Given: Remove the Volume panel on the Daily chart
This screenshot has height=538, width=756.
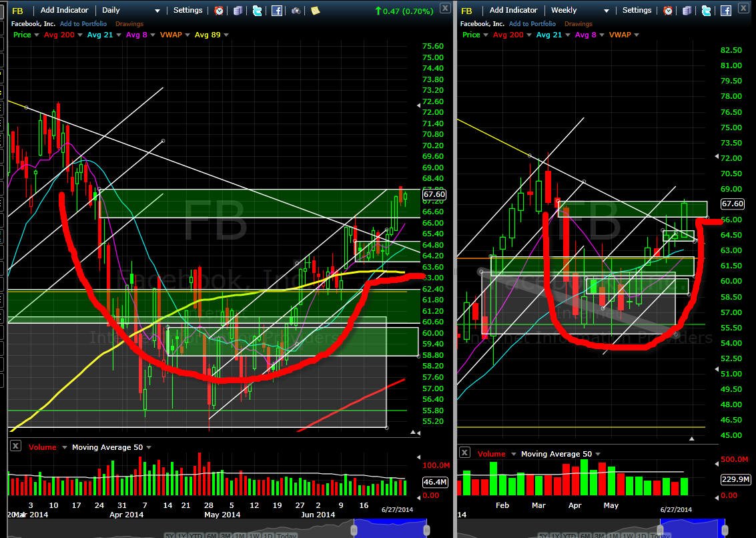Looking at the screenshot, I should tap(15, 446).
